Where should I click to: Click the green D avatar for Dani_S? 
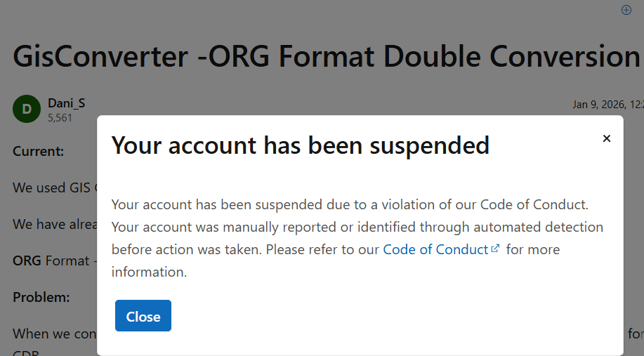[27, 109]
